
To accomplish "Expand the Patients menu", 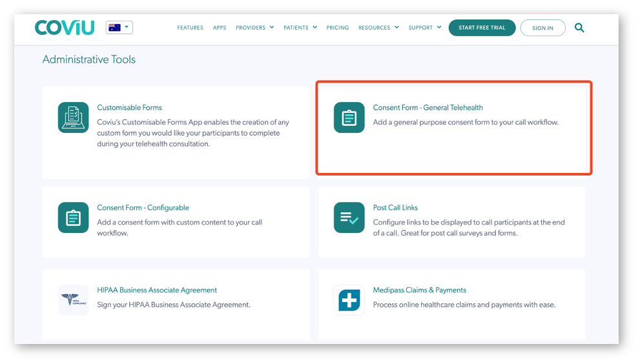I will (300, 28).
